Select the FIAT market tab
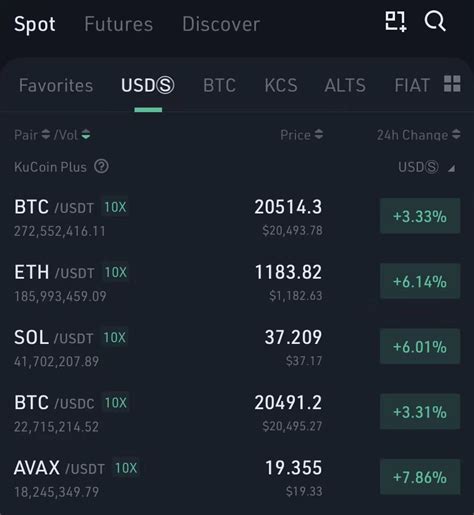 point(412,85)
